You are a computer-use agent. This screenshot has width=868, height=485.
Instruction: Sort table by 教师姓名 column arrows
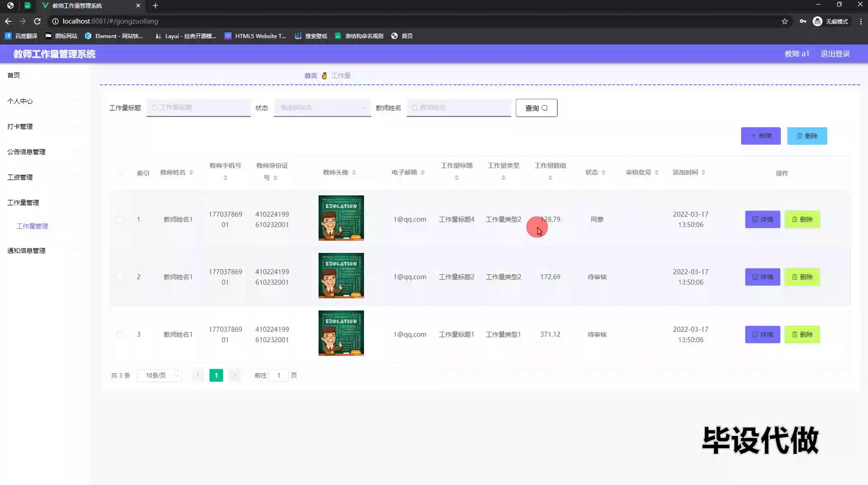191,172
